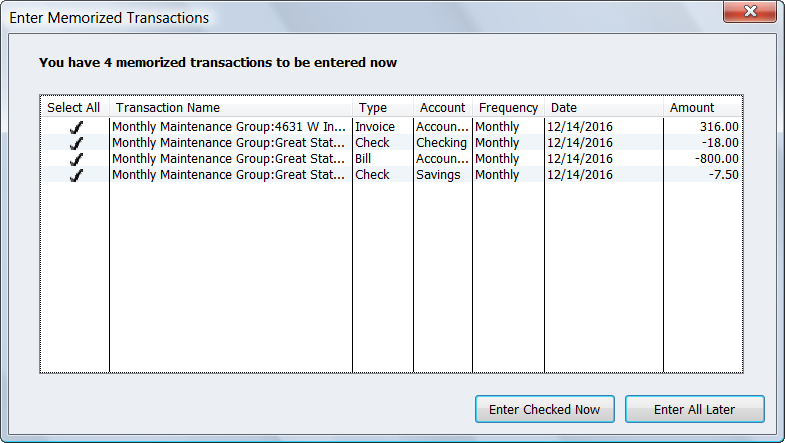Click the Select All column header
The height and width of the screenshot is (443, 785).
coord(74,108)
